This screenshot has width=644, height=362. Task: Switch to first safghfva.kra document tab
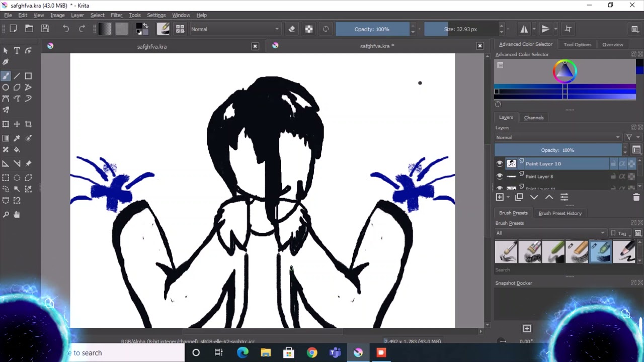pyautogui.click(x=152, y=46)
